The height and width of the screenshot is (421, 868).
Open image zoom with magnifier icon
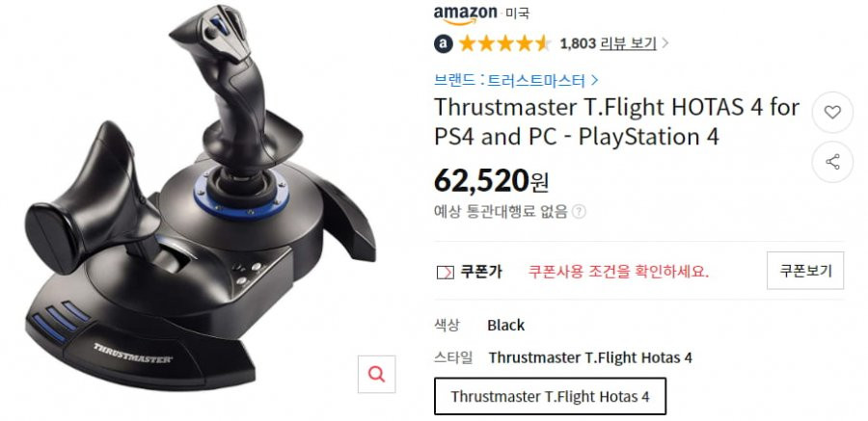coord(376,375)
